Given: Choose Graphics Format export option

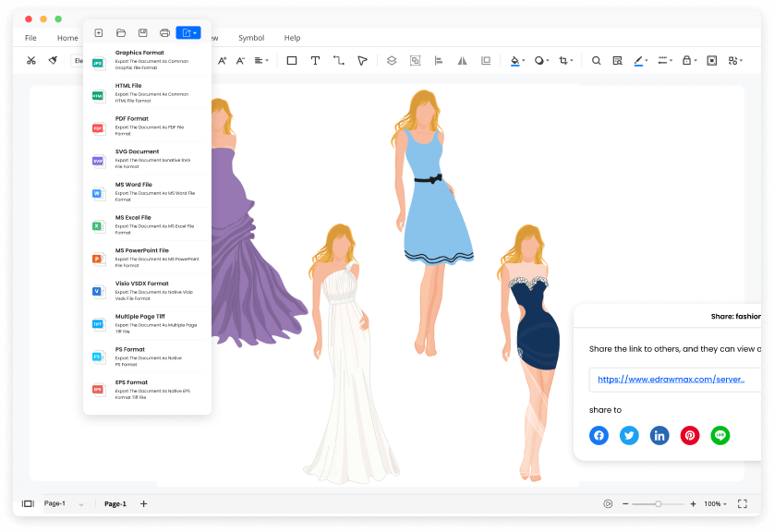Looking at the screenshot, I should coord(147,60).
